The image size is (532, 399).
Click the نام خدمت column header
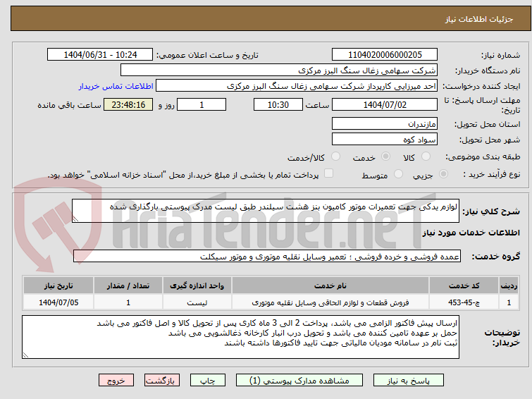coord(330,286)
